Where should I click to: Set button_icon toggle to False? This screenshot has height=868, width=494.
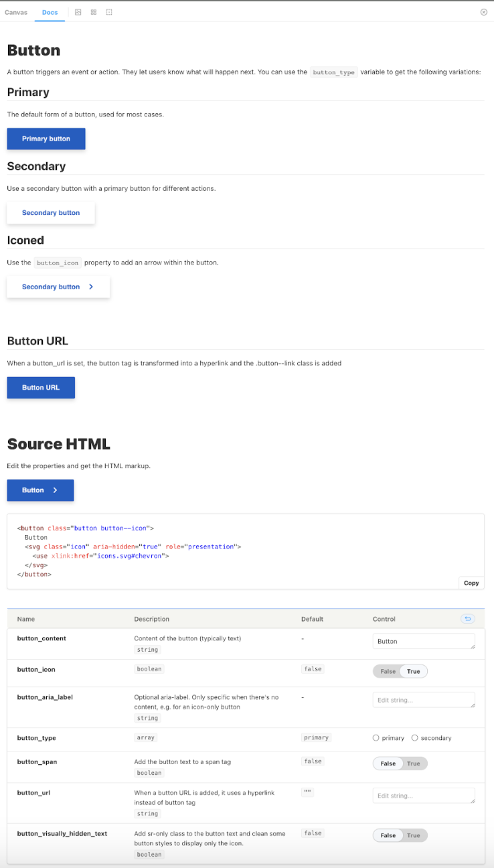388,671
